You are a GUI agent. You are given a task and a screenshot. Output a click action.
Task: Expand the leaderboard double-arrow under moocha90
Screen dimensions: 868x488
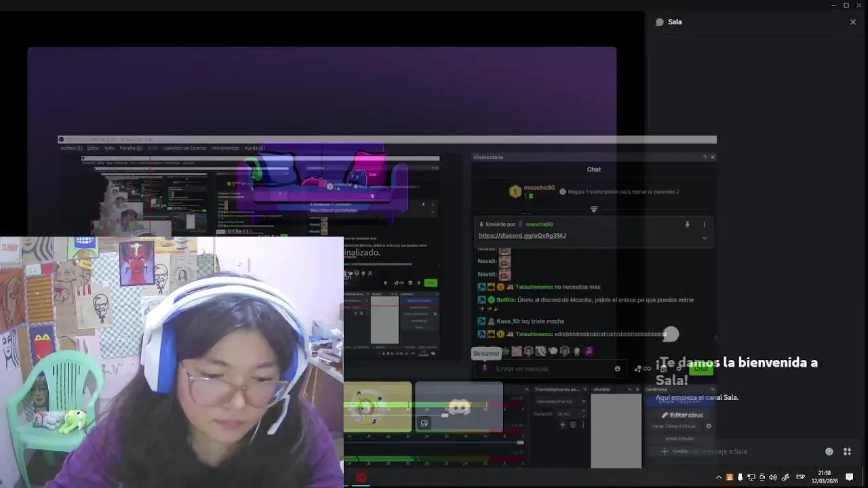click(594, 209)
